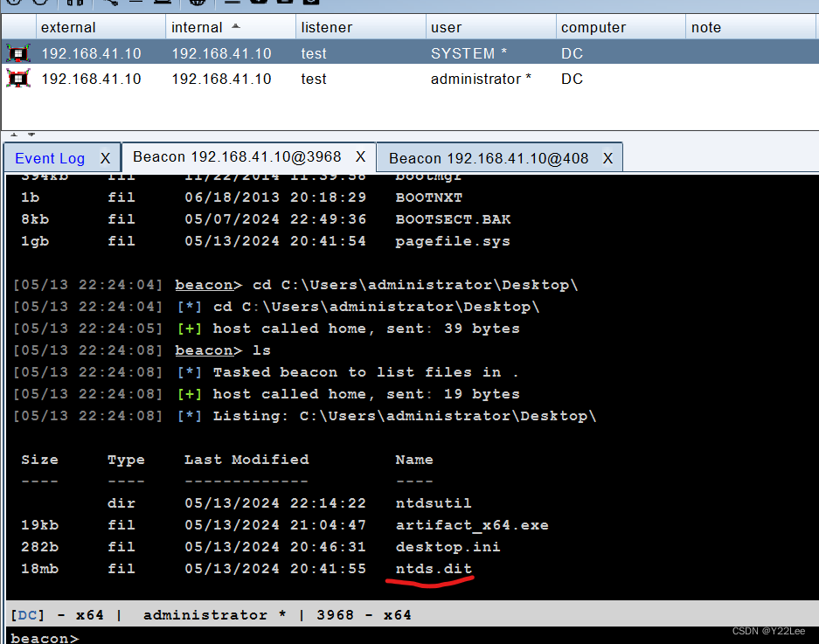Select the SYSTEM beacon session icon
Image resolution: width=819 pixels, height=644 pixels.
pos(18,53)
